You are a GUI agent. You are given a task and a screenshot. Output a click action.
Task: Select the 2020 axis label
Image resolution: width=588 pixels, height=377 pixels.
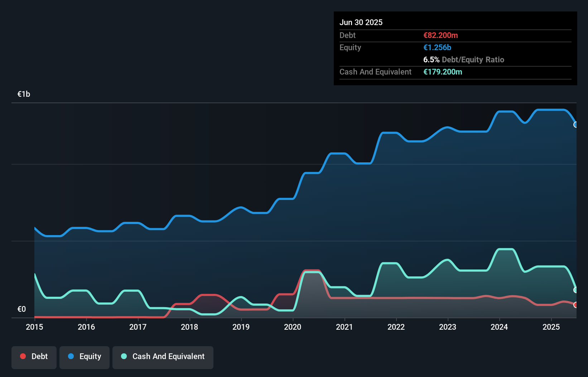292,327
